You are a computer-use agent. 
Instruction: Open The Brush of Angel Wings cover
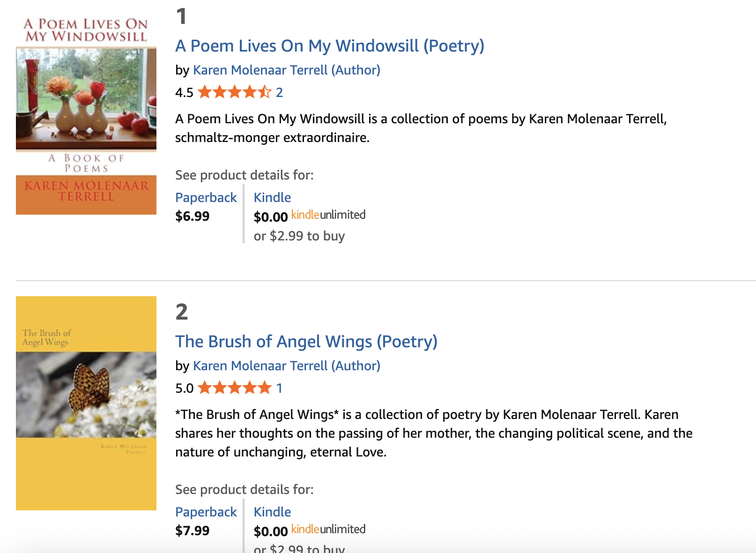pos(86,403)
